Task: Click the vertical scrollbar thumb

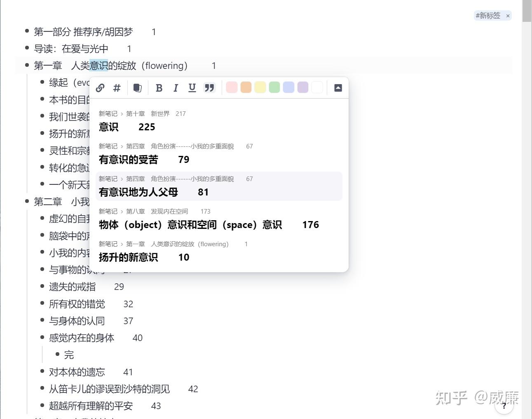Action: (x=527, y=11)
